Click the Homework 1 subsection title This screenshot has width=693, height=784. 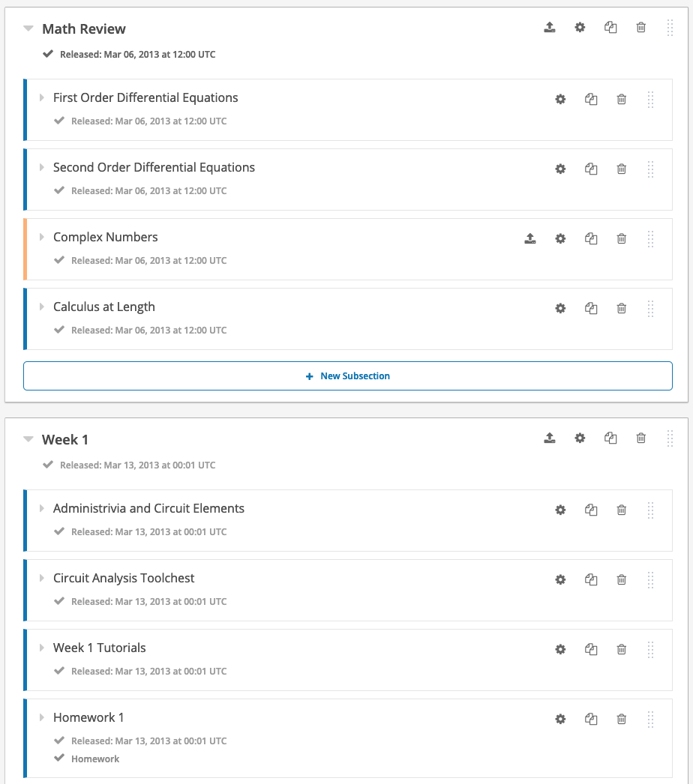click(x=88, y=717)
